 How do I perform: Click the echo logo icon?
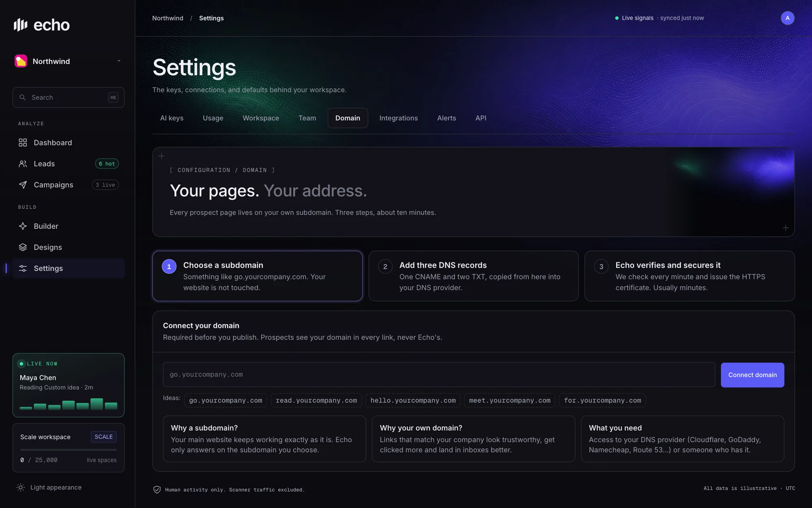point(20,25)
